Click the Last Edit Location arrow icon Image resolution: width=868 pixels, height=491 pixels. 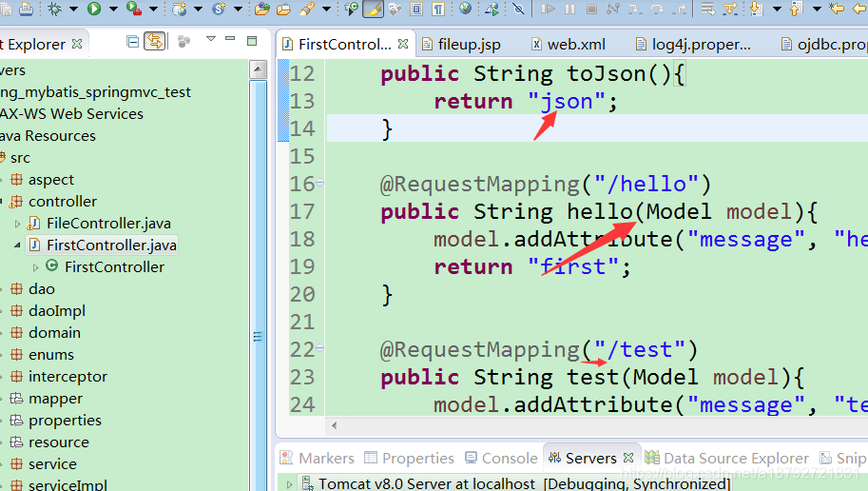[x=837, y=9]
